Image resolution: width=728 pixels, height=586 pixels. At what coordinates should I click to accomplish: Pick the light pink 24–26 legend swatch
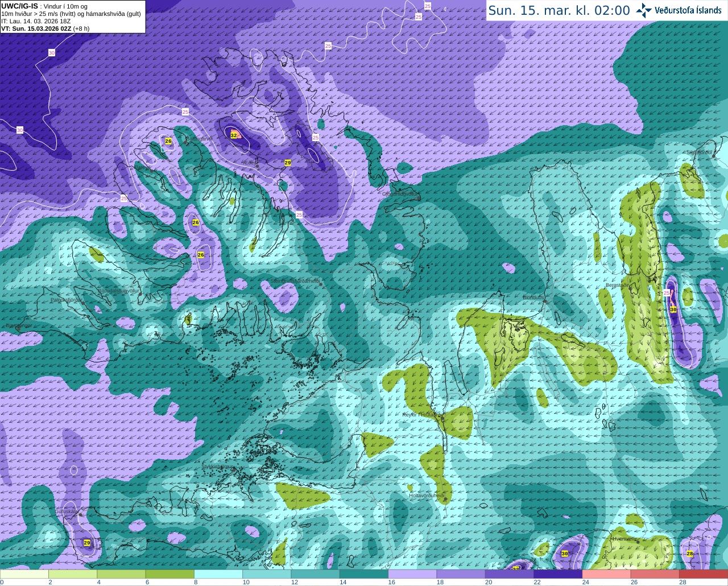(x=607, y=574)
